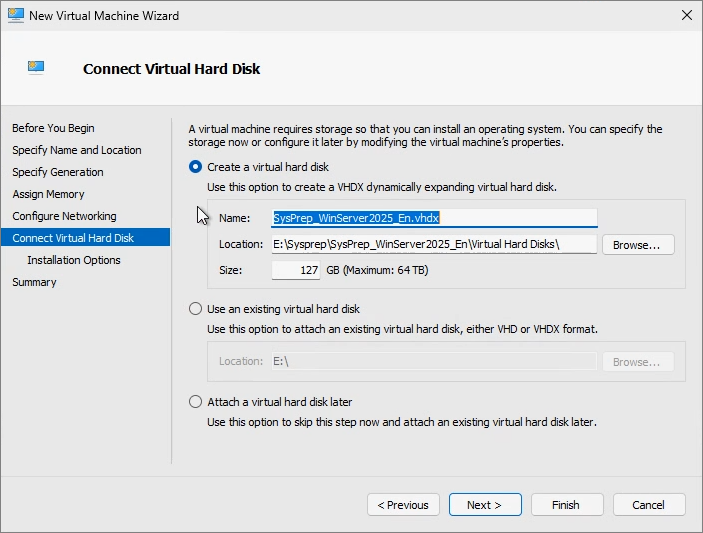Click Finish to complete the wizard
Screen dimensions: 703x533
click(567, 505)
